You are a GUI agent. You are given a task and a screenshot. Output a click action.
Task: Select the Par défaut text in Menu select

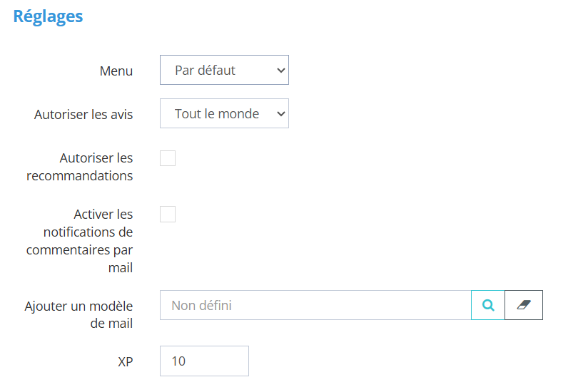point(205,70)
